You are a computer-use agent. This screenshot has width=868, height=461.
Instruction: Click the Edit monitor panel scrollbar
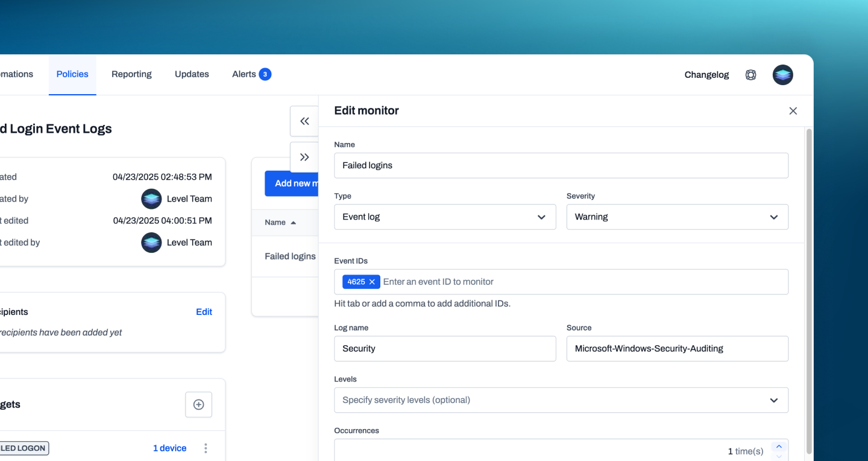coord(809,291)
